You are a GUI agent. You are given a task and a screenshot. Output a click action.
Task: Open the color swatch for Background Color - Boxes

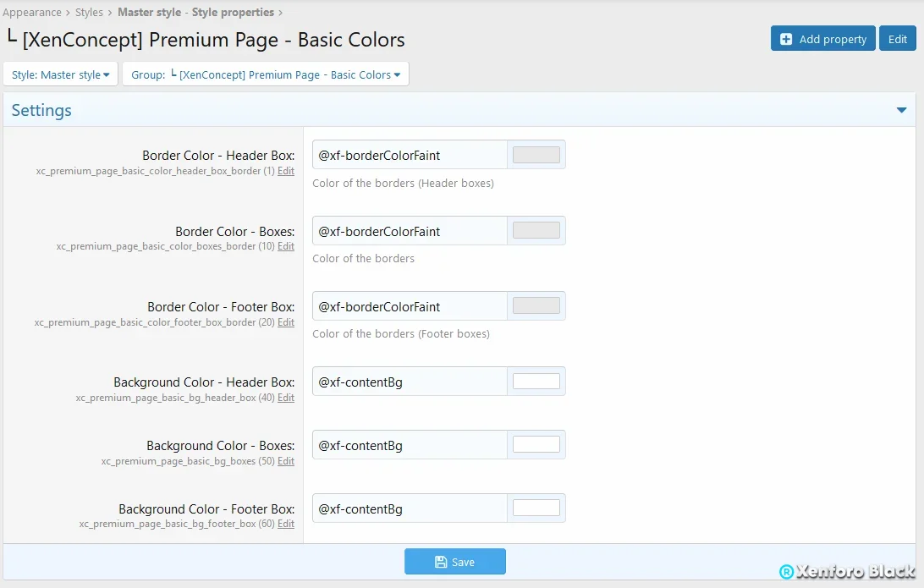point(536,444)
